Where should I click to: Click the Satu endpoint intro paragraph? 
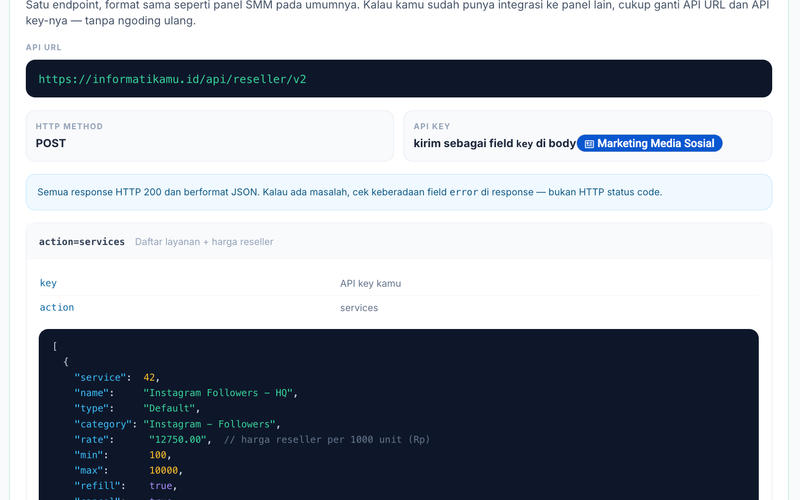point(397,13)
